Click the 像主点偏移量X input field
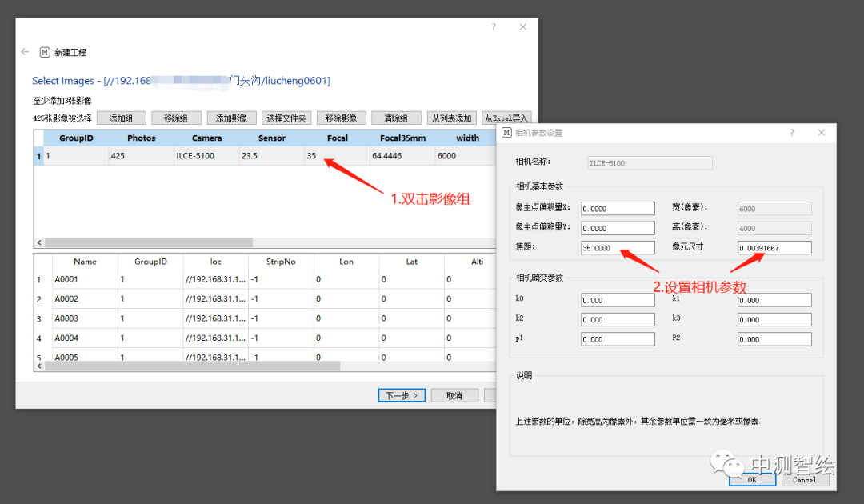This screenshot has width=864, height=504. pyautogui.click(x=618, y=209)
